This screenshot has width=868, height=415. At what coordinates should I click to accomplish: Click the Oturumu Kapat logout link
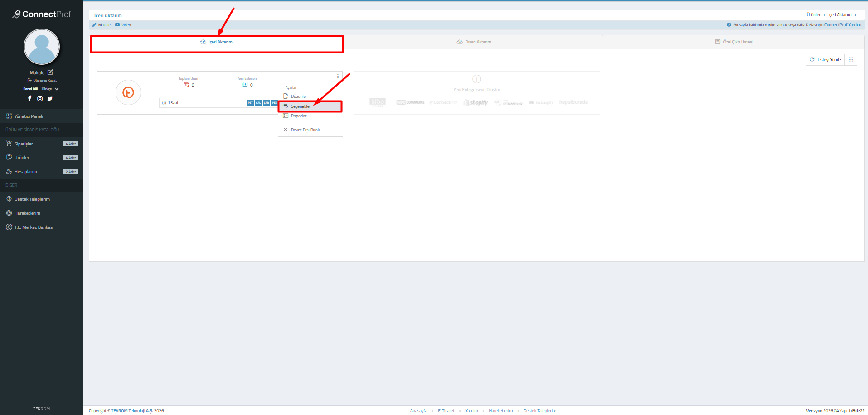(42, 81)
